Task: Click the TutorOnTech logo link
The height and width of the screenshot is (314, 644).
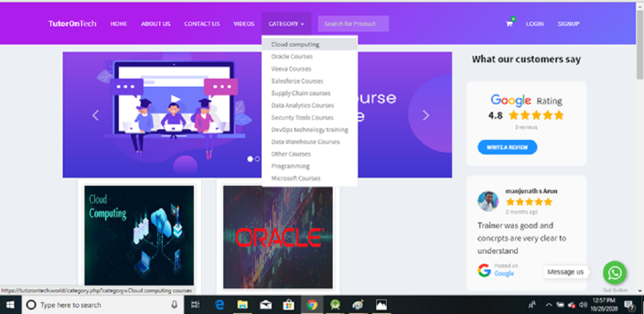Action: click(x=72, y=24)
